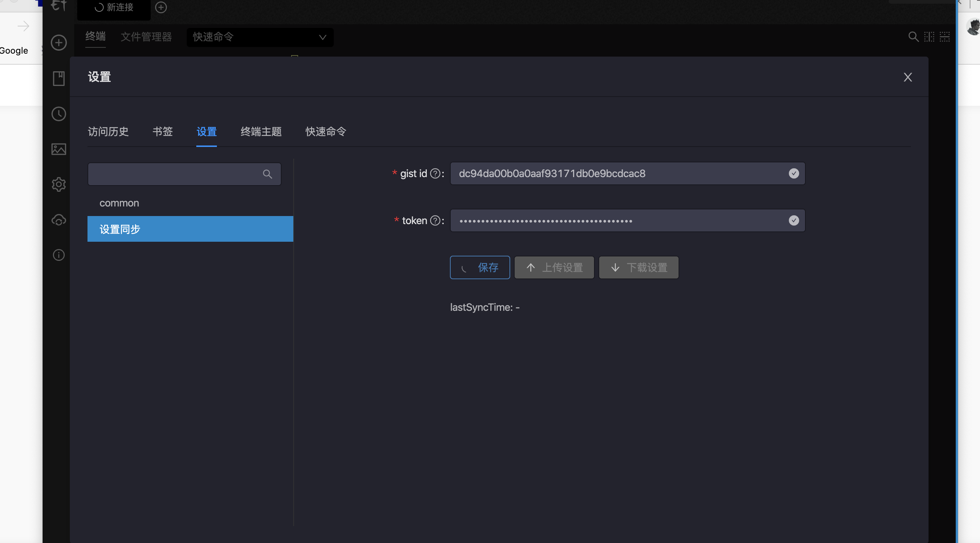Switch to 书签 tab
The height and width of the screenshot is (543, 980).
click(162, 132)
